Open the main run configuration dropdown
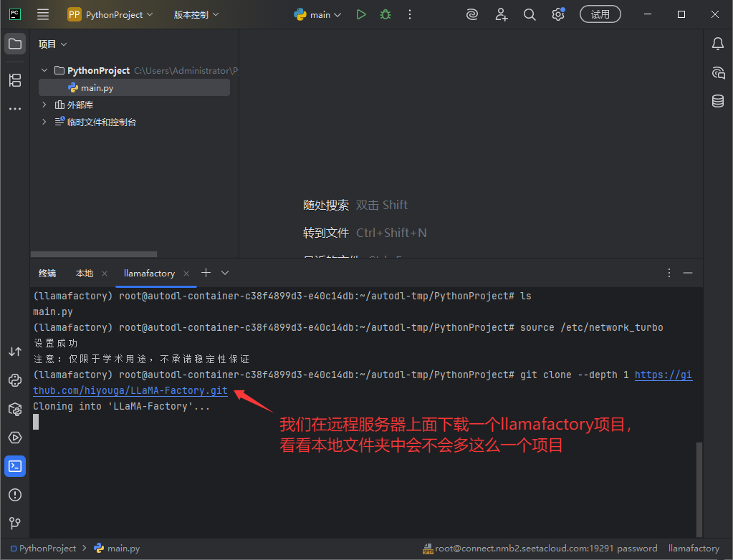Viewport: 733px width, 560px height. click(x=318, y=14)
